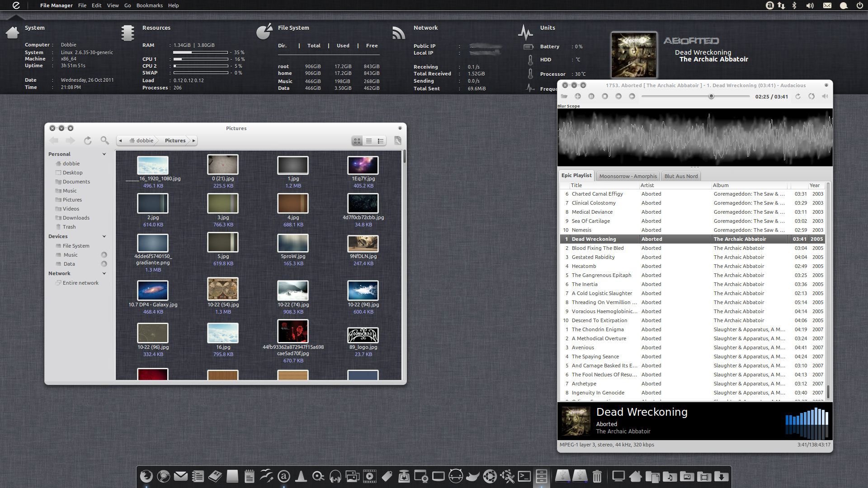868x488 pixels.
Task: Open the downloads folder dock icon
Action: click(x=721, y=476)
